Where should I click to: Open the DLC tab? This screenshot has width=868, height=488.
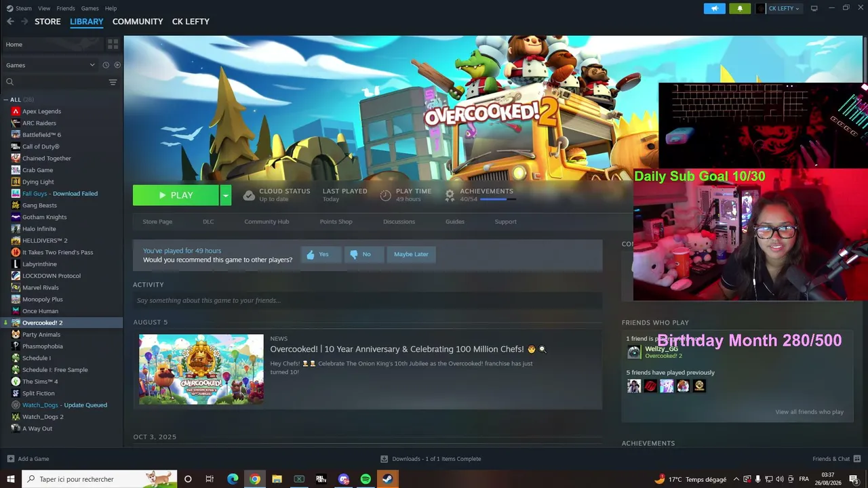pos(208,222)
